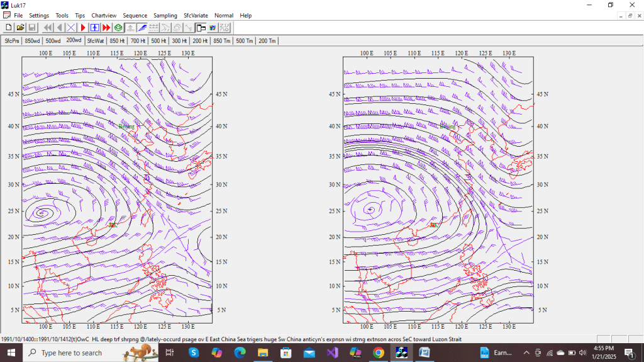Viewport: 644px width, 362px height.
Task: Open the multicolor palette icon
Action: pos(213,28)
